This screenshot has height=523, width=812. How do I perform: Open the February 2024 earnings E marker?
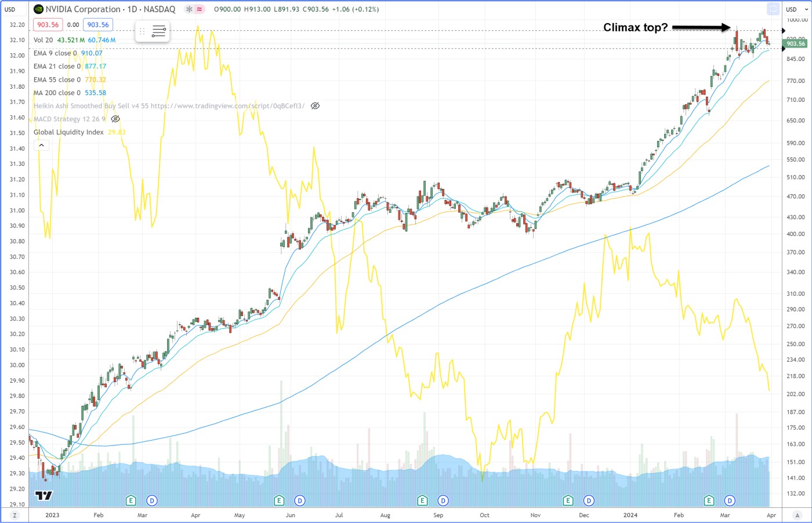point(709,500)
